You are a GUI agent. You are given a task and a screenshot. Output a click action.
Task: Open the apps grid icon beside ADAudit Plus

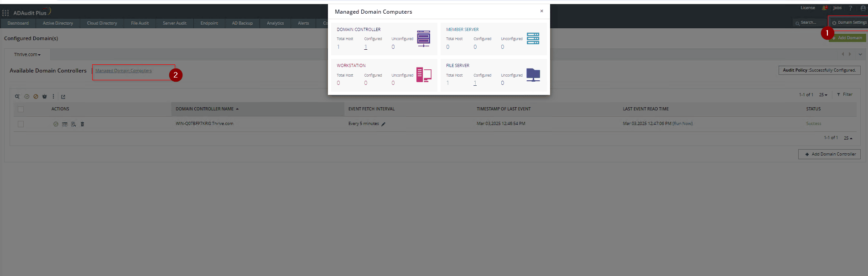coord(5,13)
